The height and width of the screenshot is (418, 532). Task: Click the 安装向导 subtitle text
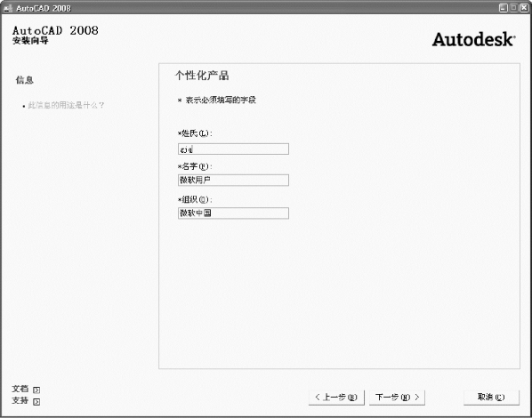click(30, 41)
